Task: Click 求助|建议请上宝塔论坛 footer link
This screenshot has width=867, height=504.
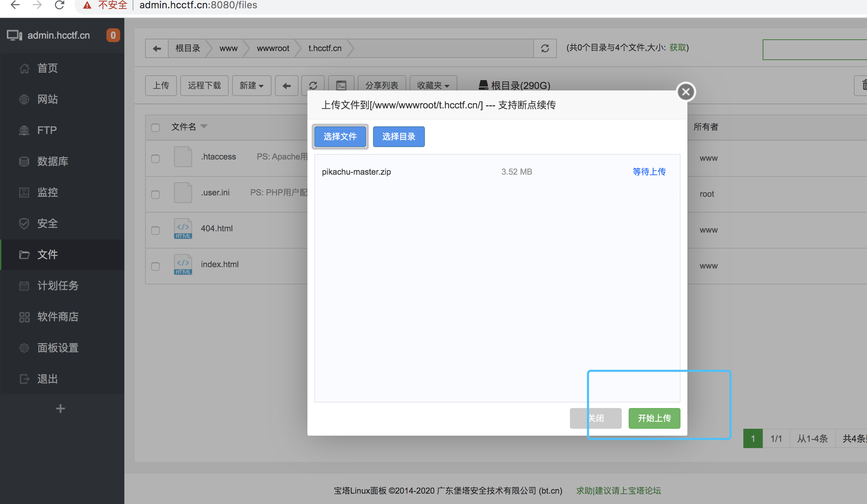Action: [618, 491]
